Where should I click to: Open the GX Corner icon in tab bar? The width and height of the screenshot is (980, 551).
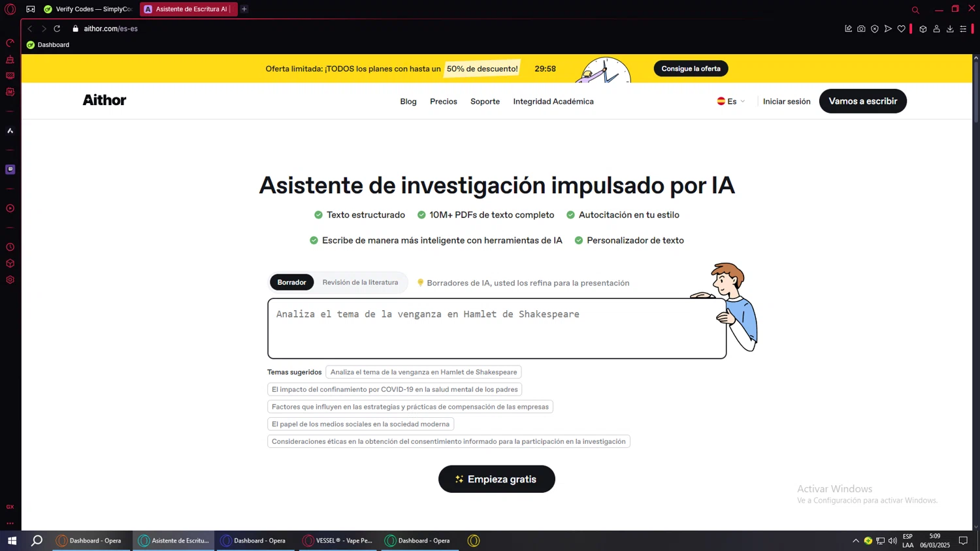pyautogui.click(x=31, y=9)
